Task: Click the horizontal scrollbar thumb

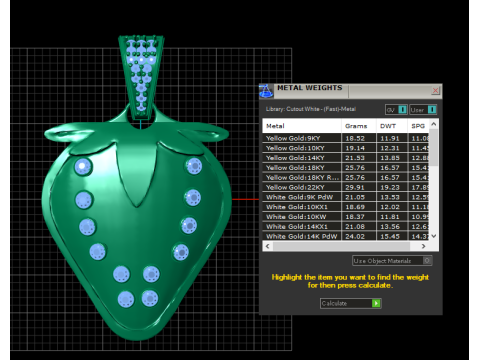Action: click(341, 246)
